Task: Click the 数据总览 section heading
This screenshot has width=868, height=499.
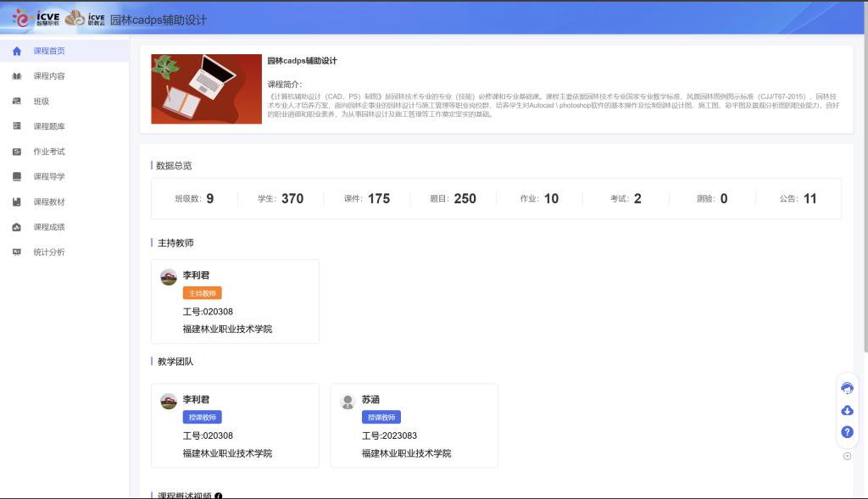Action: click(x=174, y=166)
